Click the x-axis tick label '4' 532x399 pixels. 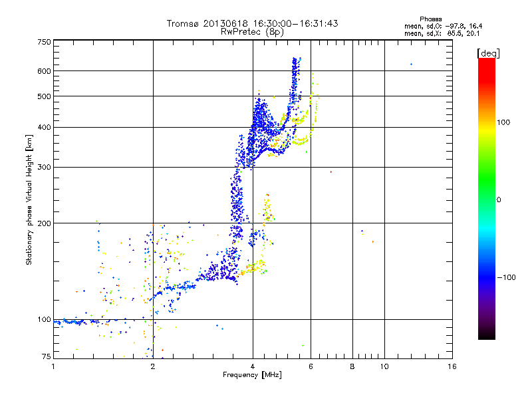253,366
